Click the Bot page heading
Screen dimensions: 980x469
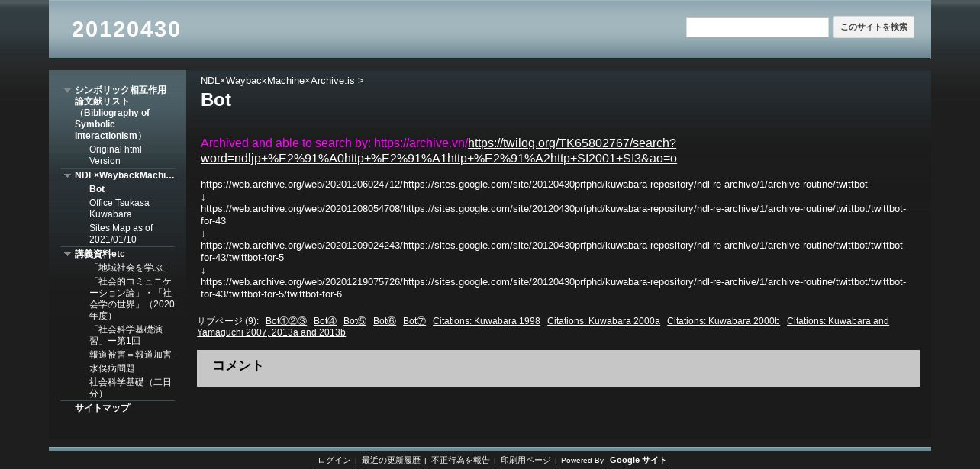coord(216,100)
